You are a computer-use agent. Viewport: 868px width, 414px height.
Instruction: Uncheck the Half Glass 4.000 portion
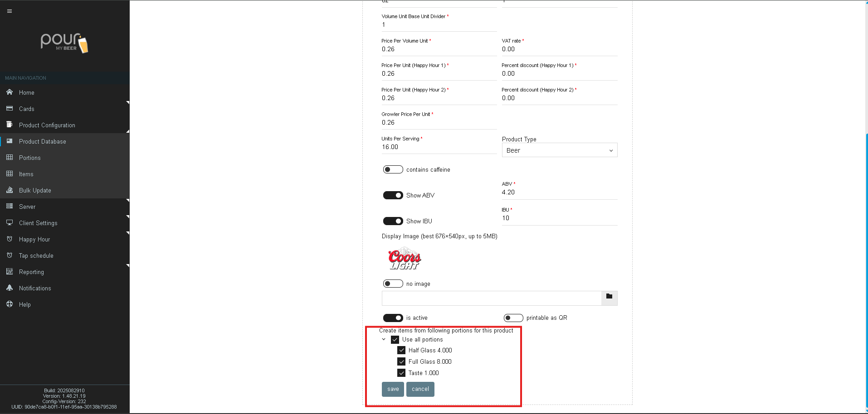[x=401, y=350]
